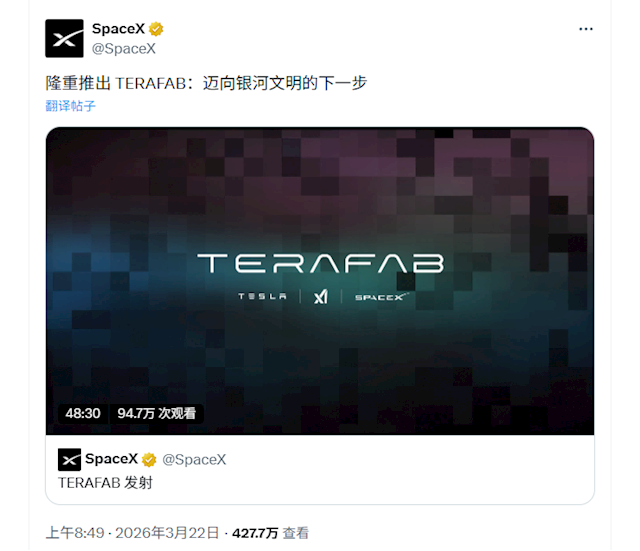
Task: Open the quoted post's SpaceX avatar
Action: click(x=69, y=460)
